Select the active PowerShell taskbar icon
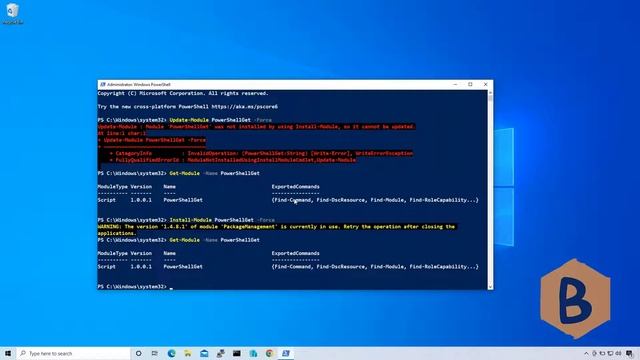 (286, 353)
